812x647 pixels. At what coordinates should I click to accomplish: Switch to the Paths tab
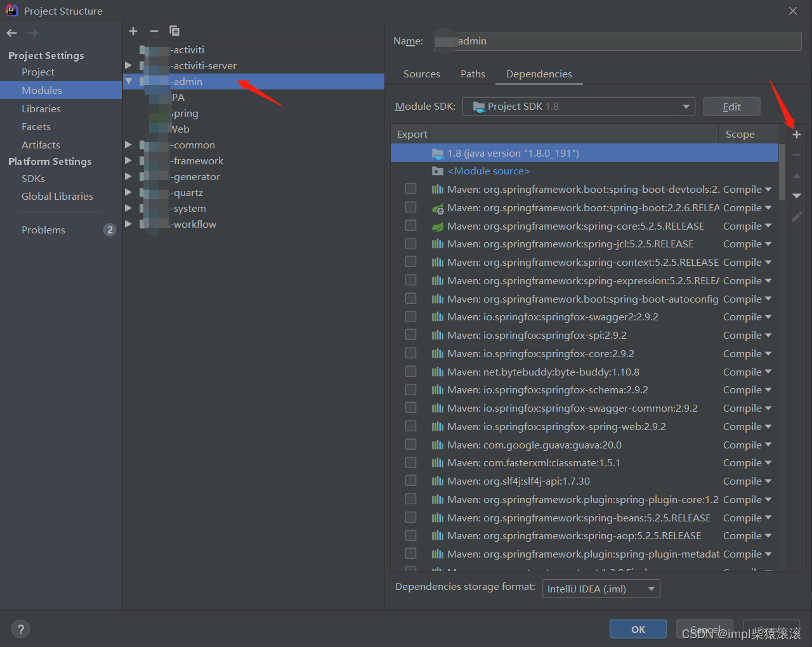point(473,74)
